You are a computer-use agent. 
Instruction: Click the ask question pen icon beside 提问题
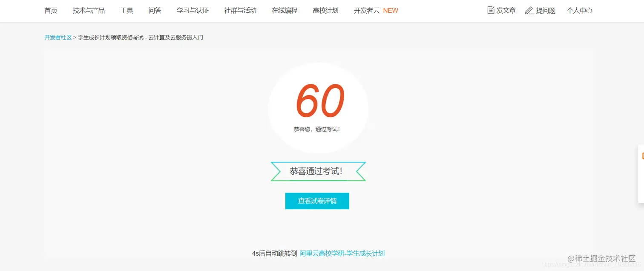pos(529,10)
